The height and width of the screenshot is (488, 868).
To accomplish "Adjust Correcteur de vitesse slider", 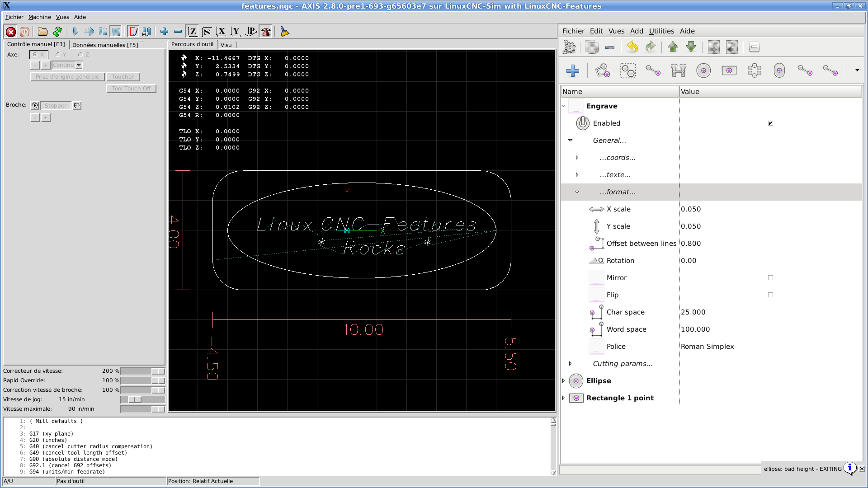I will (142, 371).
